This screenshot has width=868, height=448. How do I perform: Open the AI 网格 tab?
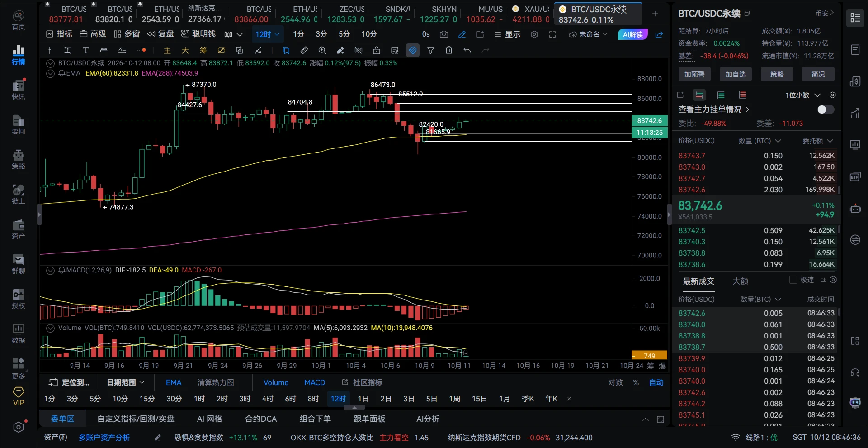click(x=209, y=419)
